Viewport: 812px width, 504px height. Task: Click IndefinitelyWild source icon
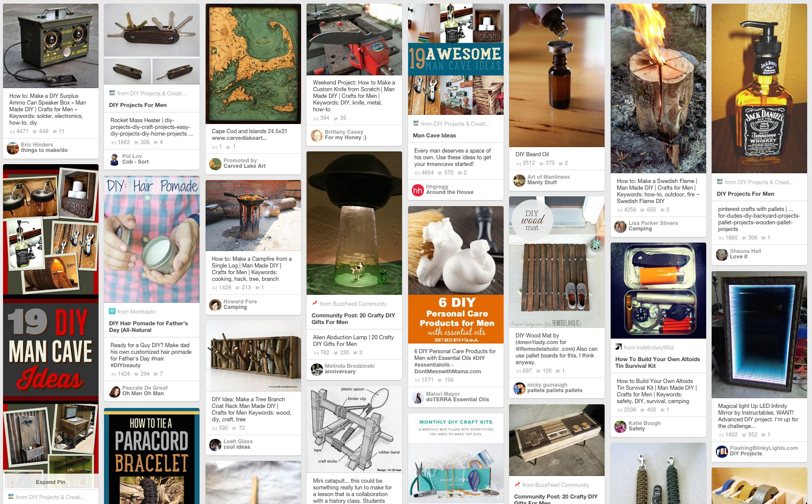tap(619, 348)
